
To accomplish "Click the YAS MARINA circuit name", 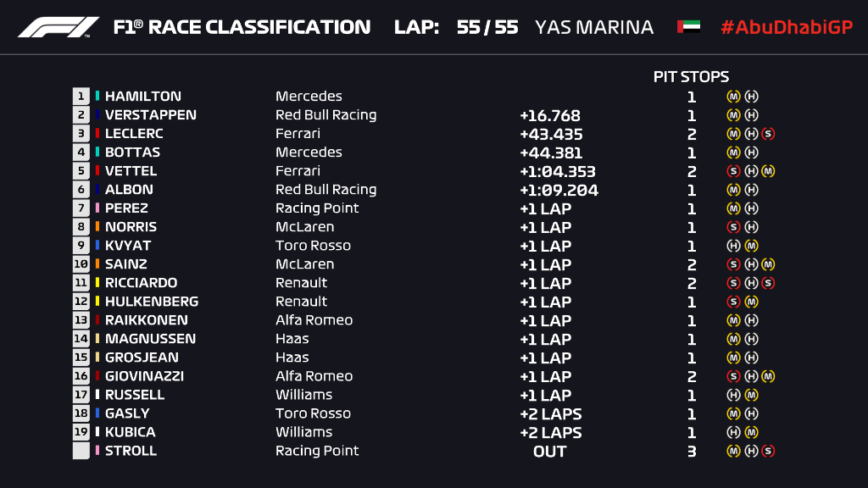I will click(594, 27).
